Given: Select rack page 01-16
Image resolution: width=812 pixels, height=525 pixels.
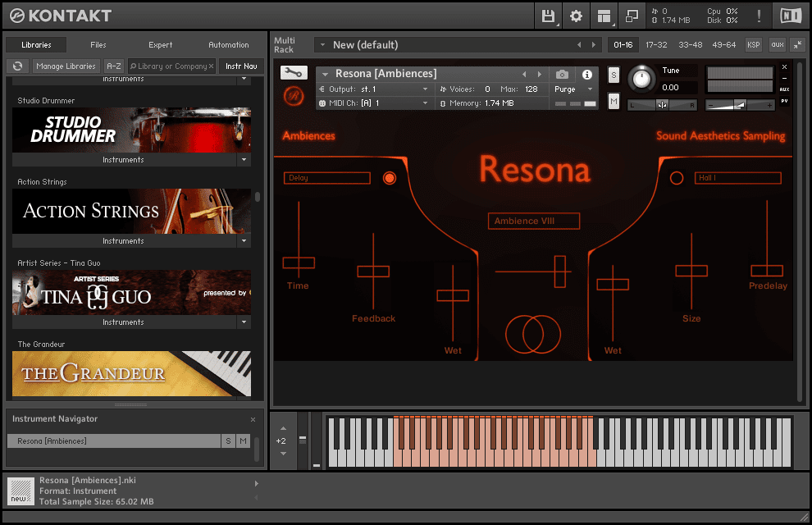Looking at the screenshot, I should pyautogui.click(x=623, y=45).
